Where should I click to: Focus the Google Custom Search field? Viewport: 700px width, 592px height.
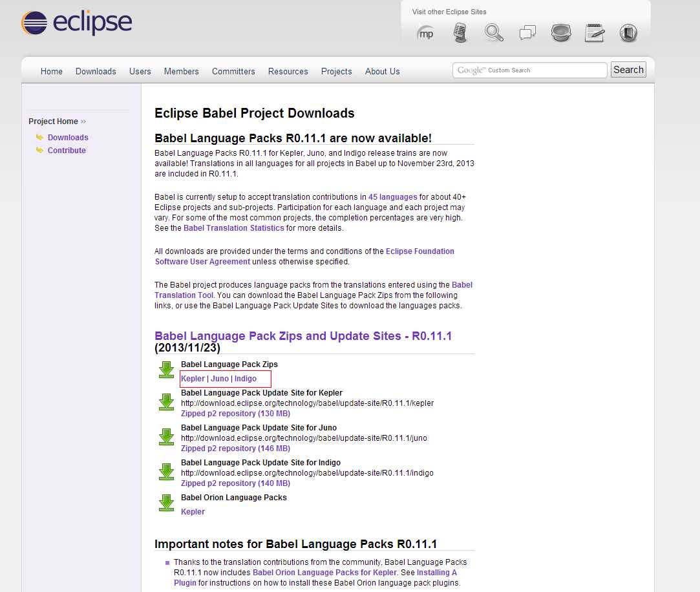coord(530,70)
